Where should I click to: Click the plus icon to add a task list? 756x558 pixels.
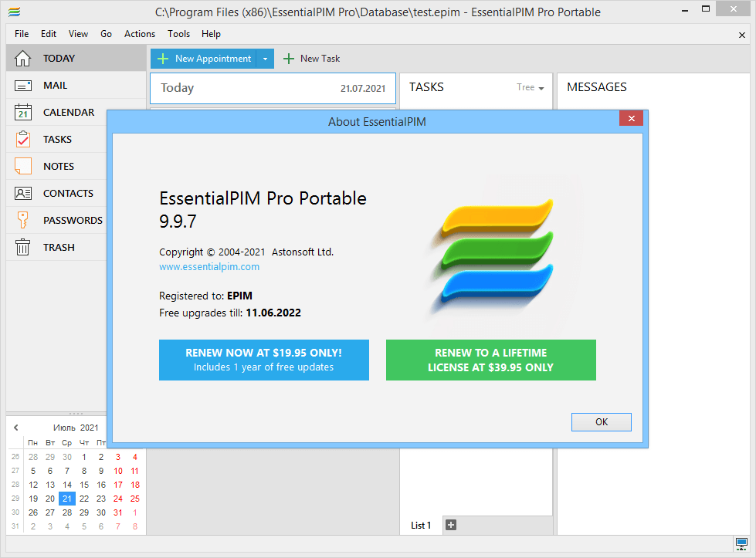click(451, 525)
